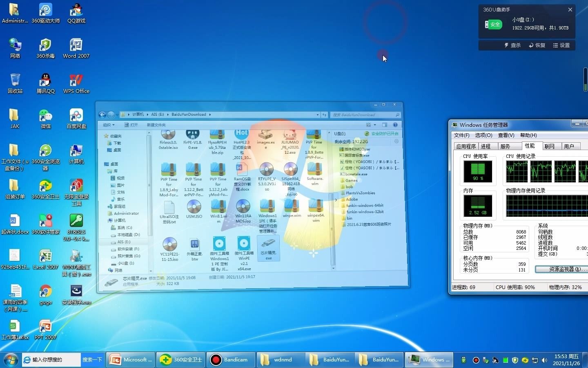
Task: Select the 计算机 desktop icon
Action: [76, 154]
